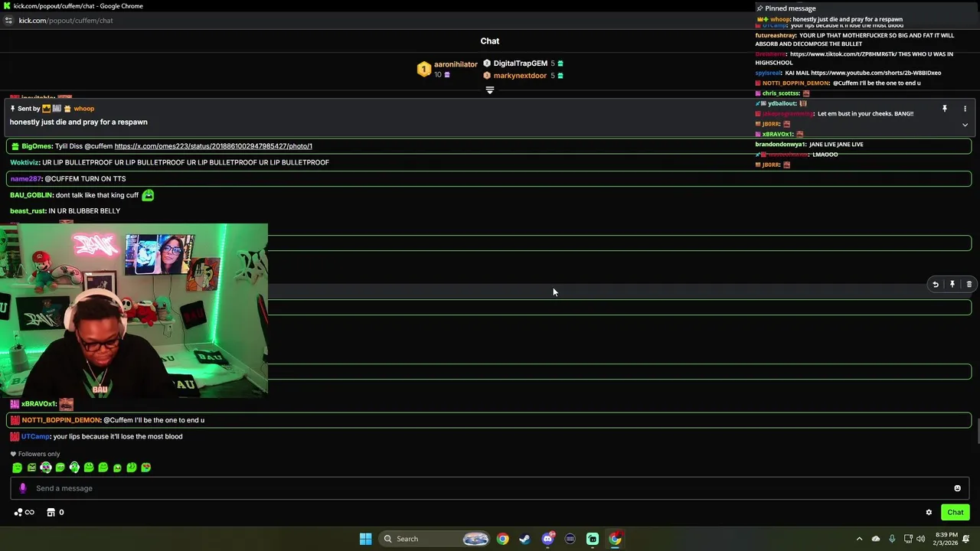Open the chat settings gear
Image resolution: width=980 pixels, height=551 pixels.
click(x=929, y=513)
